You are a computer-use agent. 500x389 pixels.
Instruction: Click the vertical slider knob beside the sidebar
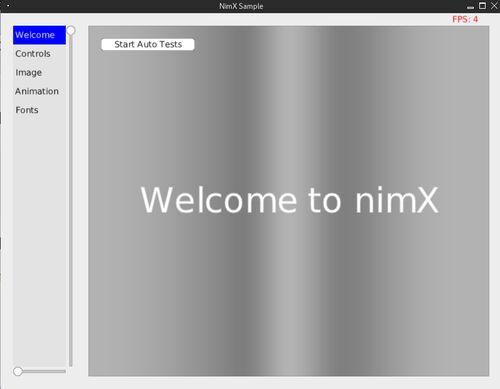(71, 30)
